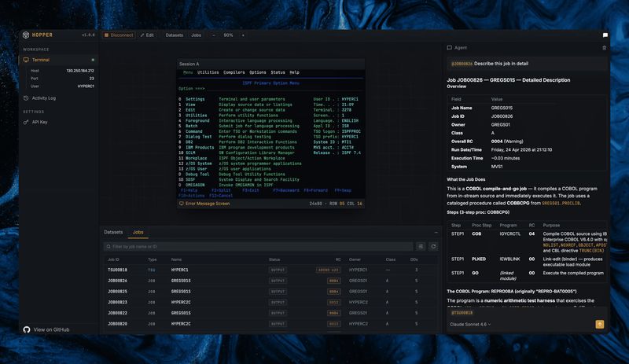
Task: Open Compilers in ISPF menu bar
Action: 234,72
